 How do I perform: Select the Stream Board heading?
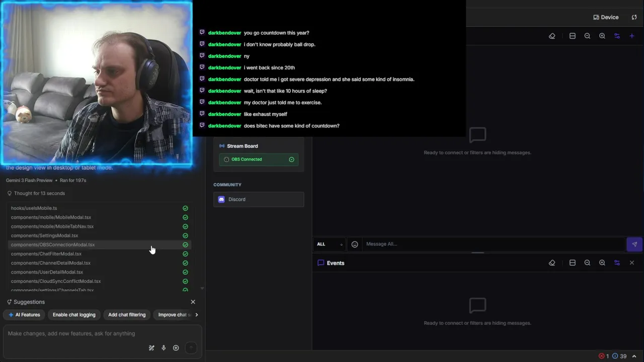[x=243, y=146]
